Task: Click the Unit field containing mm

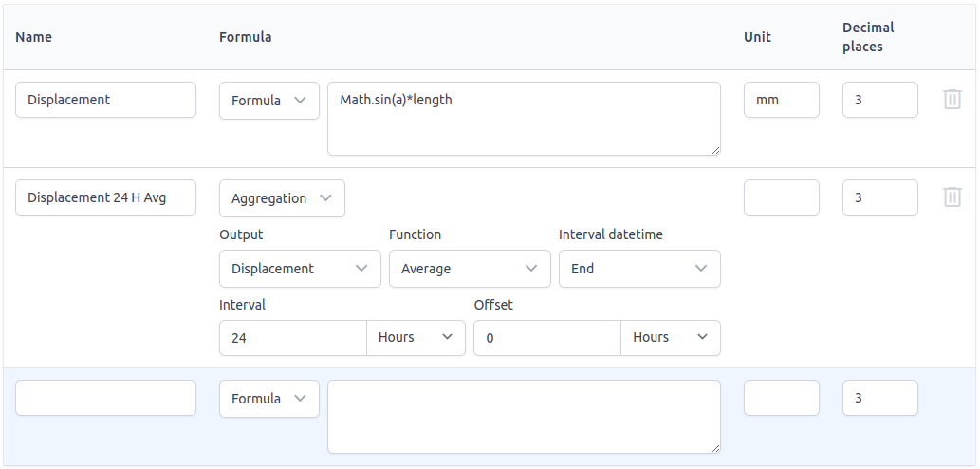Action: point(781,100)
